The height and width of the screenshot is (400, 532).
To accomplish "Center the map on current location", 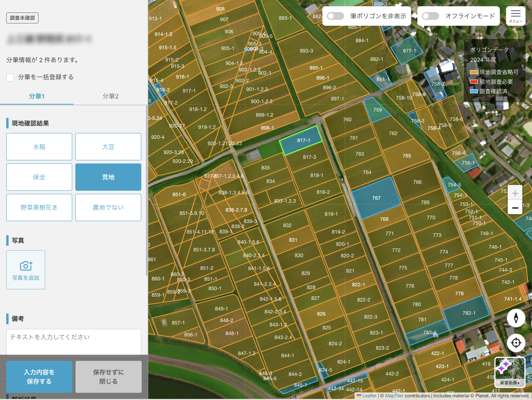I will click(x=516, y=343).
